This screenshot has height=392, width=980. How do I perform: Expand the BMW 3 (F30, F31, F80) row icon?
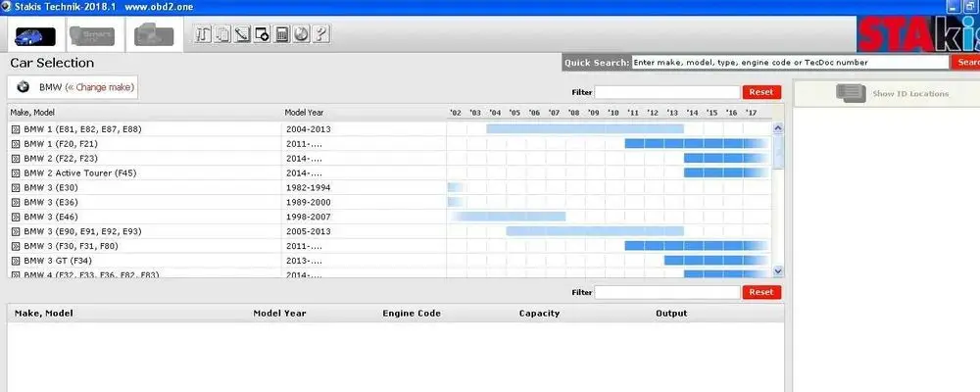click(x=16, y=246)
